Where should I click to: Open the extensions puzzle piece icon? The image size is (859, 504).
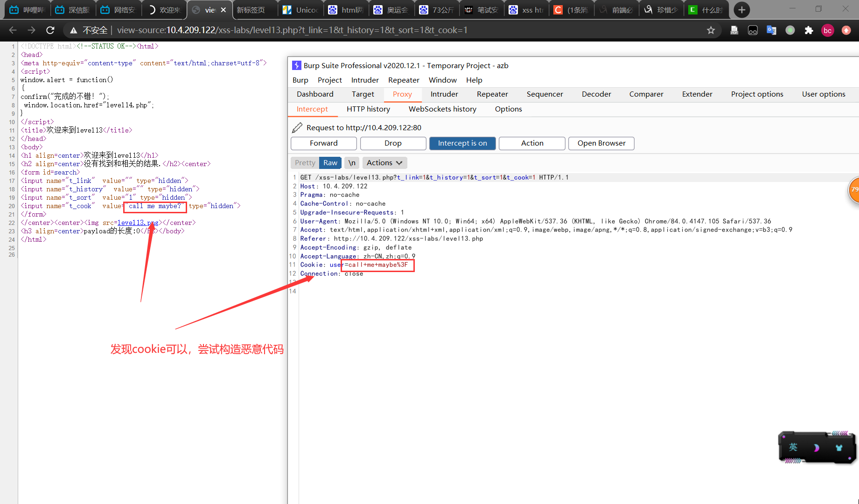[809, 30]
